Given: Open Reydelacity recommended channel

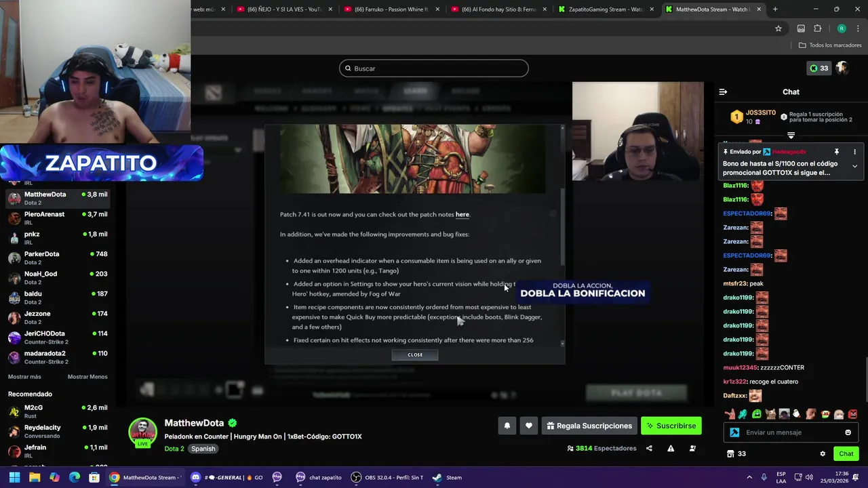Looking at the screenshot, I should tap(58, 432).
